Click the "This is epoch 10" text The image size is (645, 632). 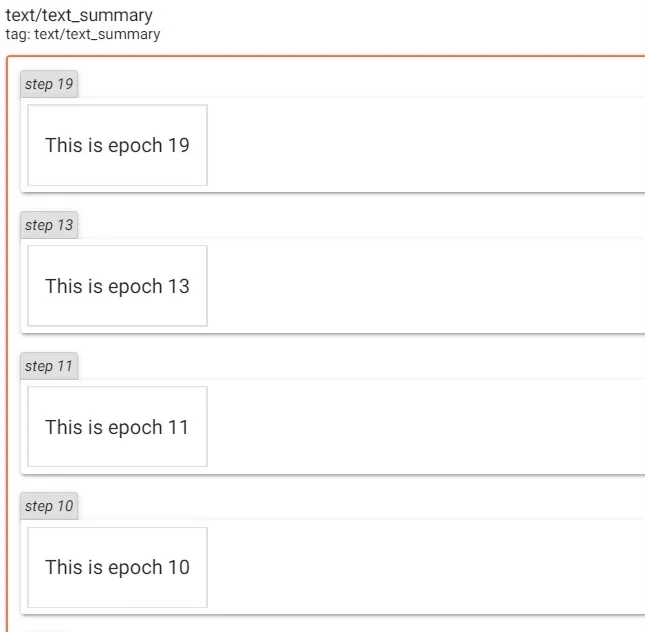tap(117, 567)
